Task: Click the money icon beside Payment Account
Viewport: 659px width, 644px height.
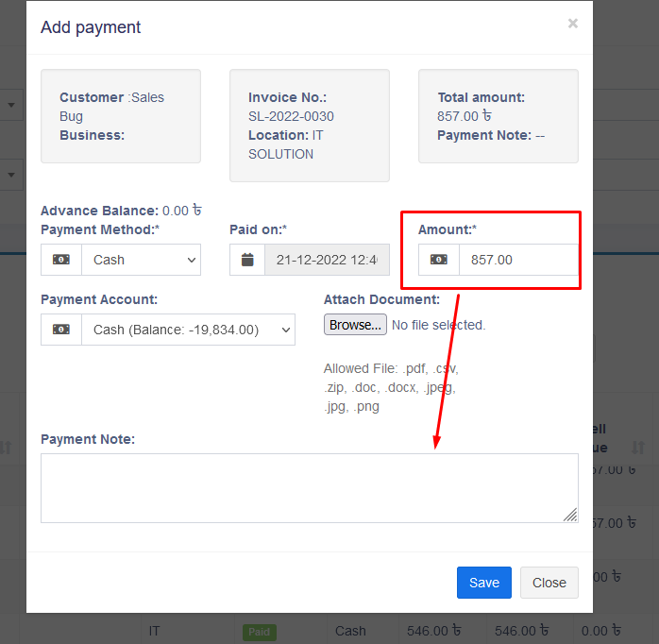Action: pyautogui.click(x=61, y=330)
